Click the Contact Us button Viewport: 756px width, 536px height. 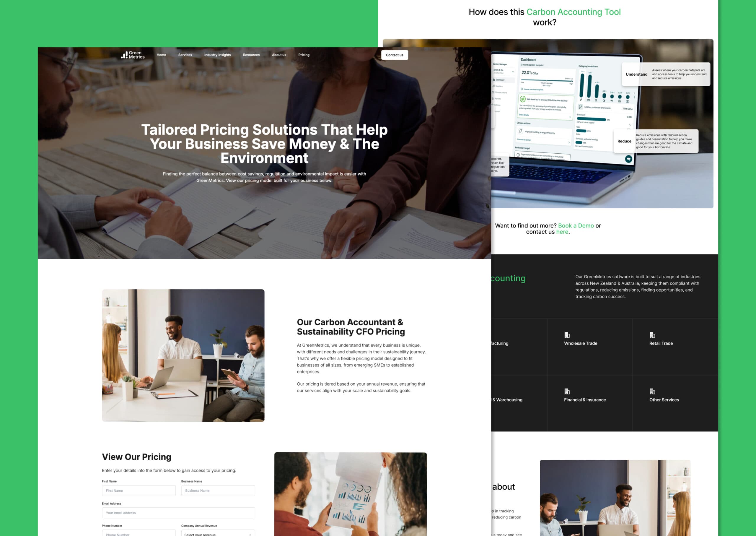coord(394,55)
